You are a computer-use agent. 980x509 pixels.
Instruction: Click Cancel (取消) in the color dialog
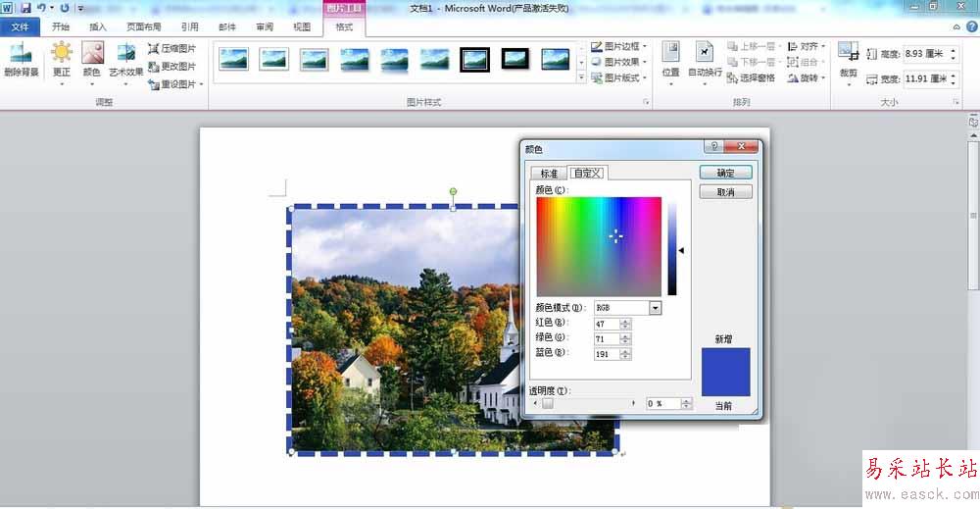725,192
